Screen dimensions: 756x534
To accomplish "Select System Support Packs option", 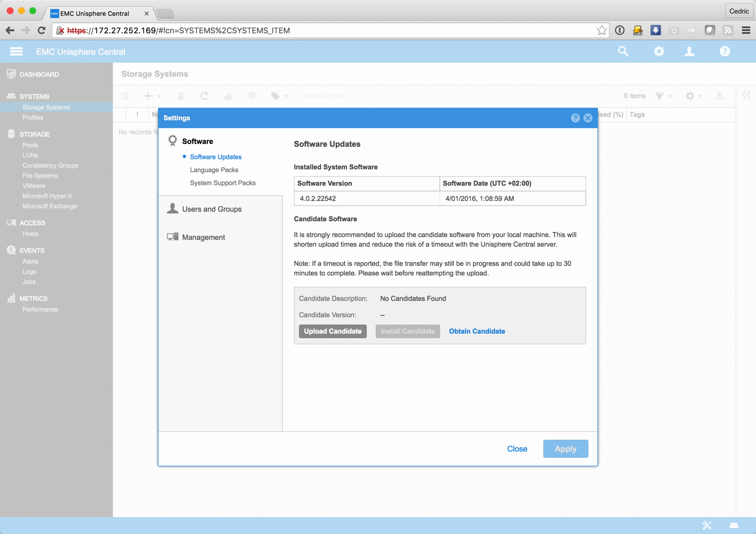I will [223, 183].
